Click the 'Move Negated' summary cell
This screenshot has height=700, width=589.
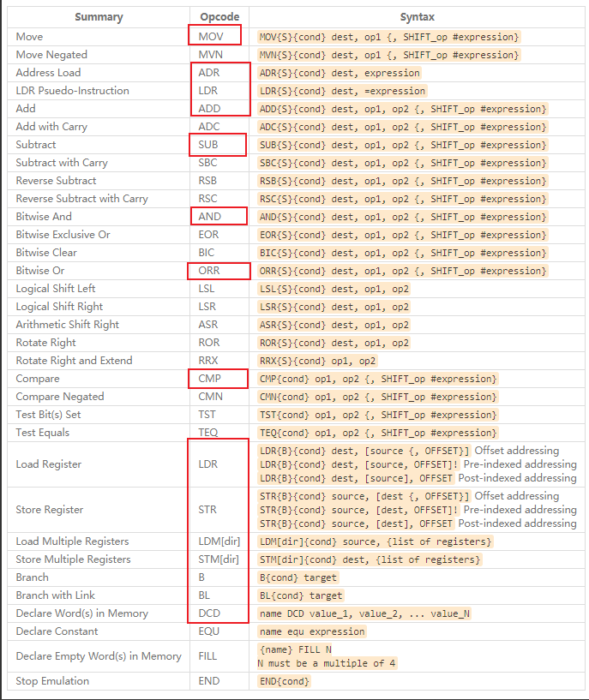click(x=99, y=55)
